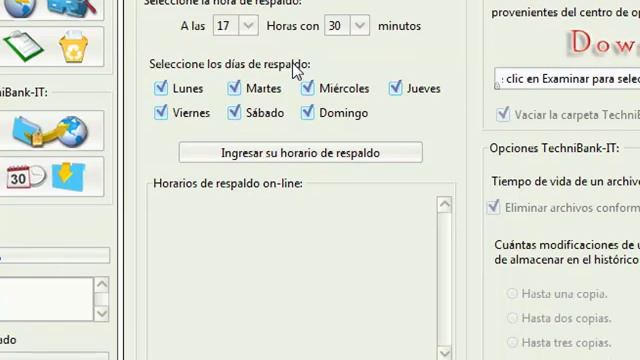Toggle the Sábado checkbox
640x360 pixels.
pyautogui.click(x=234, y=113)
